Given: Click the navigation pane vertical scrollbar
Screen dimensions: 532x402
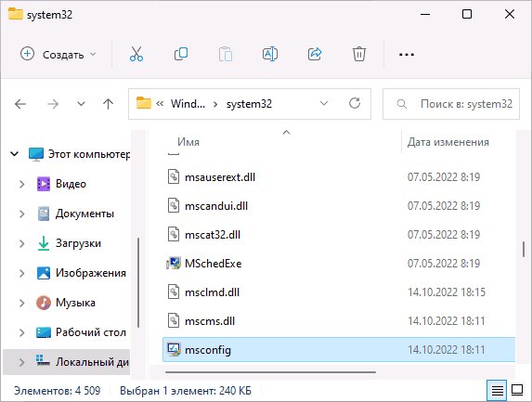Looking at the screenshot, I should [138, 282].
